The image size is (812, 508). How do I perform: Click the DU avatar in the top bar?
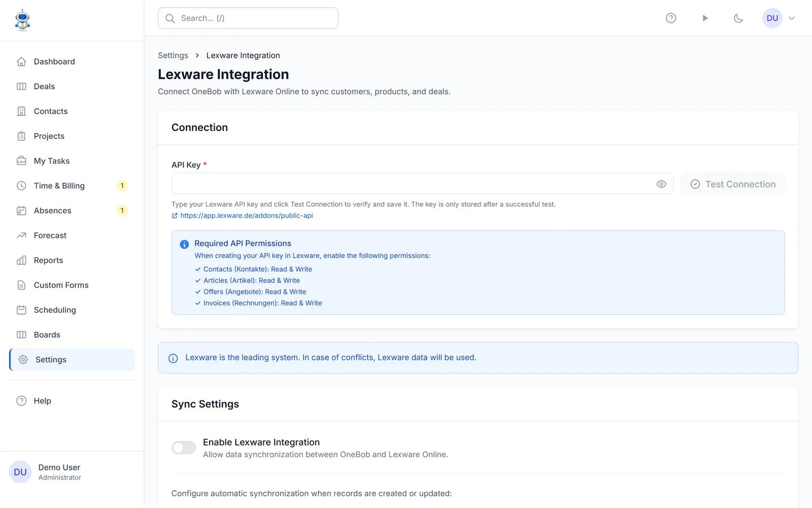coord(772,18)
